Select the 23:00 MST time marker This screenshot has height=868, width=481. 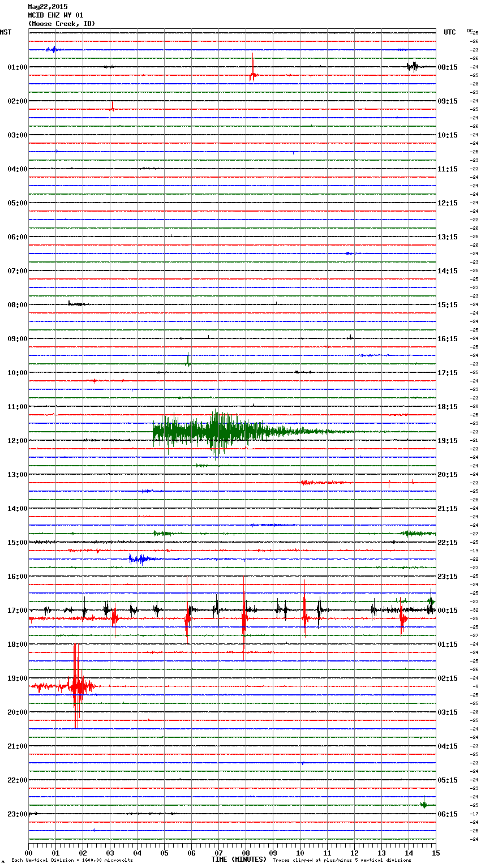tap(17, 814)
